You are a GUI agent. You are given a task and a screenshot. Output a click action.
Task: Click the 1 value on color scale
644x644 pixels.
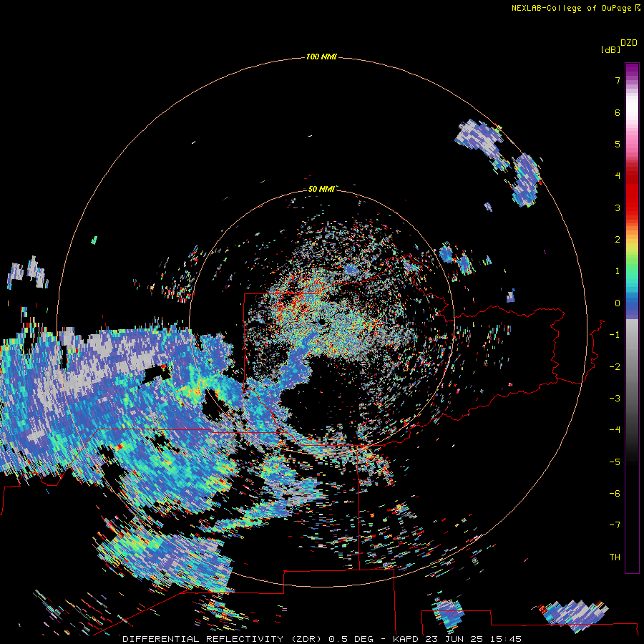pyautogui.click(x=618, y=271)
